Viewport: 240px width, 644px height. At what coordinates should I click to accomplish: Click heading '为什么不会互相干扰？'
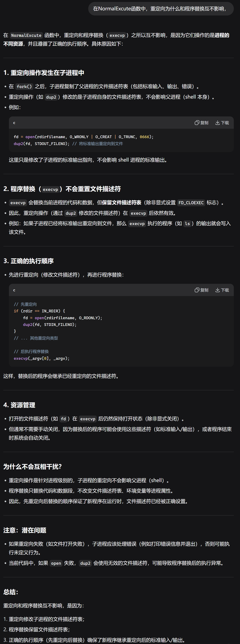(32, 467)
